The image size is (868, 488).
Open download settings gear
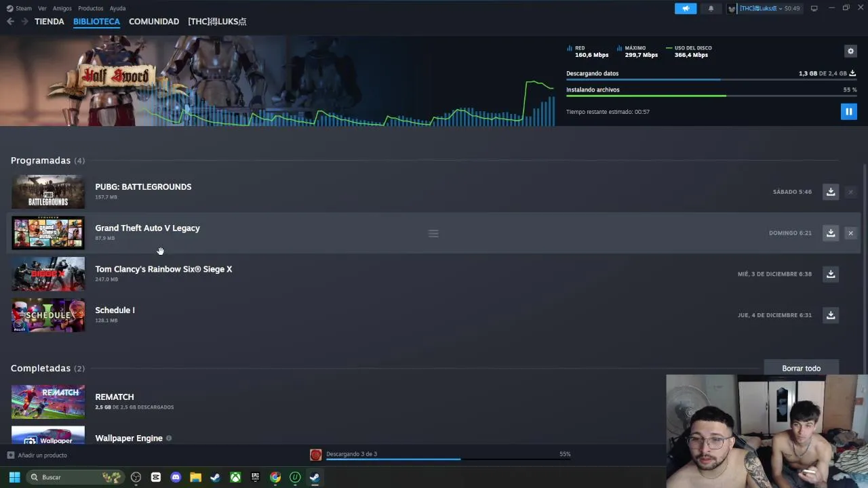[850, 51]
